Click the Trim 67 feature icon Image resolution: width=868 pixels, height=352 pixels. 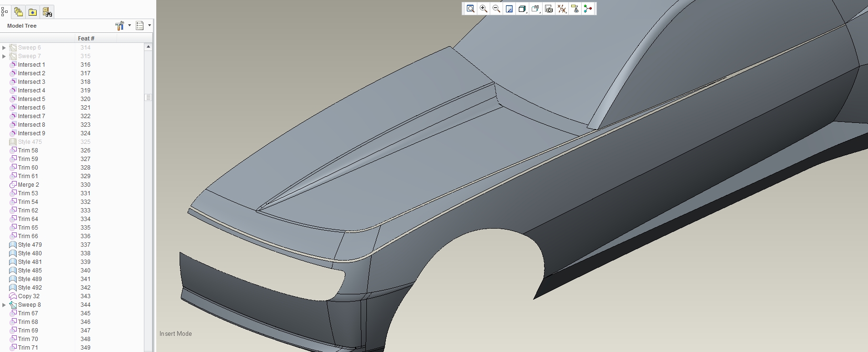coord(13,313)
